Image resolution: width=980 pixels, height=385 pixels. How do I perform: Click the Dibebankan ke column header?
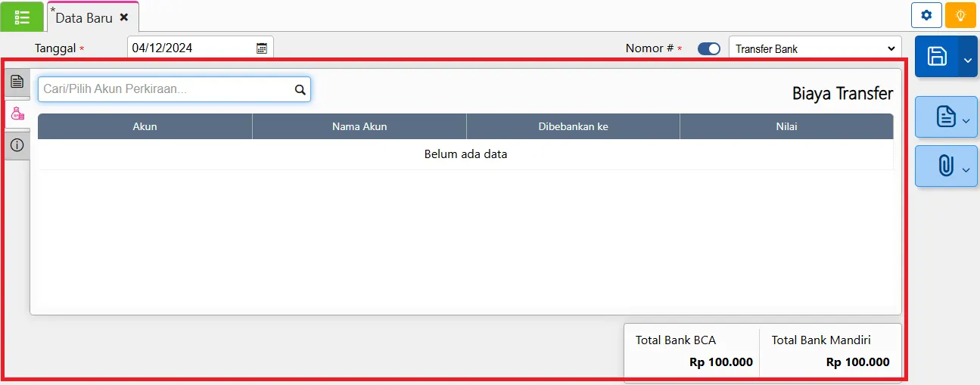574,126
